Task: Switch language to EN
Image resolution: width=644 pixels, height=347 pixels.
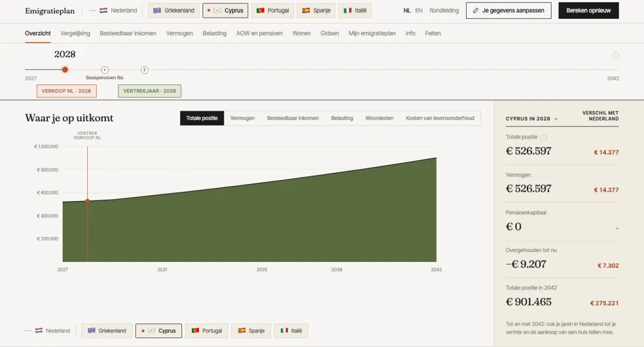Action: (419, 11)
